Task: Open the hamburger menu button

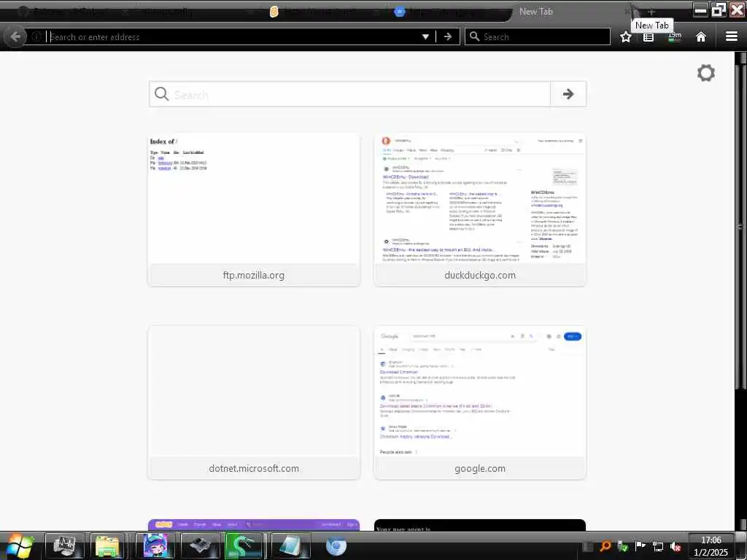Action: click(731, 36)
